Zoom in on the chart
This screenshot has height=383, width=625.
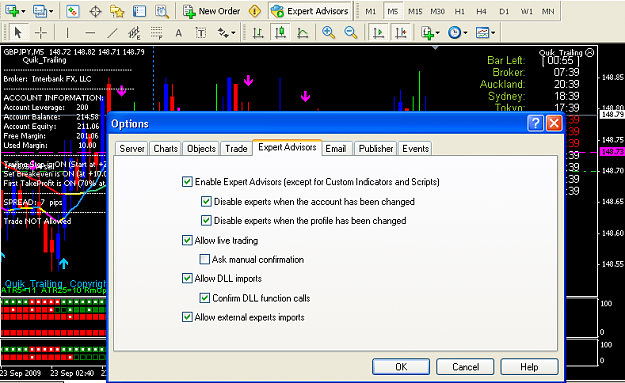point(328,32)
